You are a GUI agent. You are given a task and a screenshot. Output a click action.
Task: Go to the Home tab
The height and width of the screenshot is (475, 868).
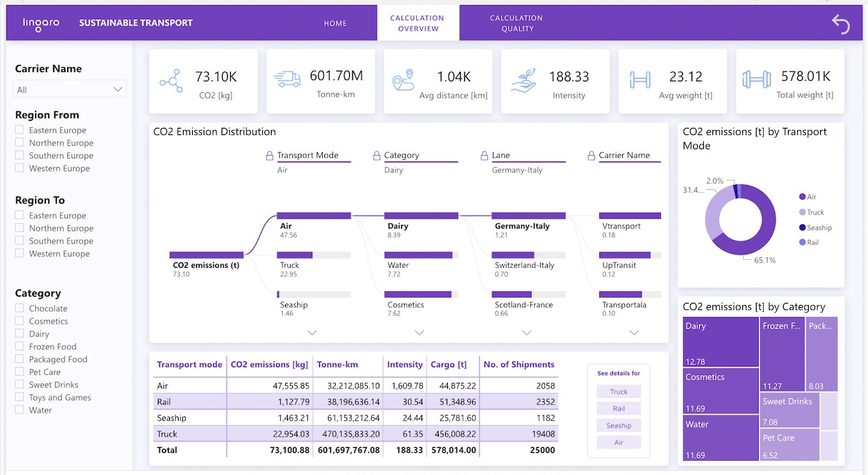pyautogui.click(x=335, y=23)
